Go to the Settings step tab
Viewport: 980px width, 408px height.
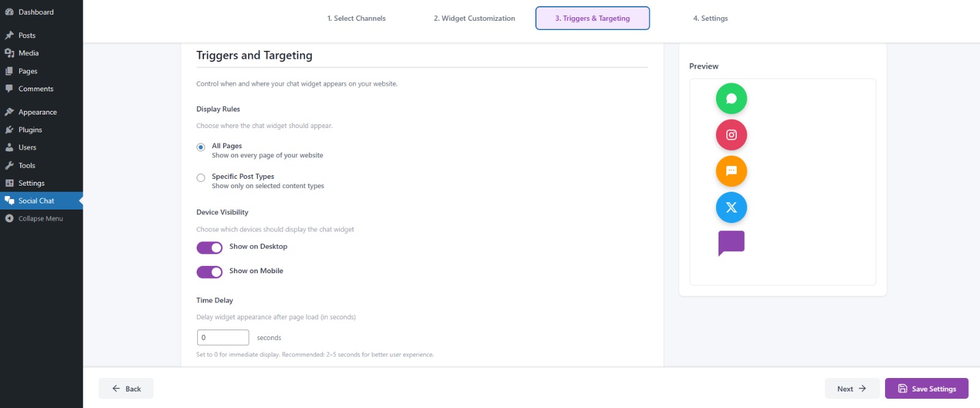pos(710,18)
